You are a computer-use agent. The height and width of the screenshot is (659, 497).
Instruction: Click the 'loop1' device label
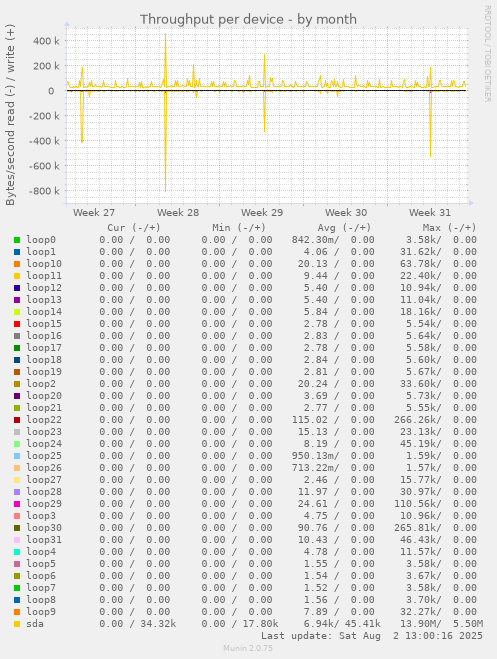click(x=41, y=252)
